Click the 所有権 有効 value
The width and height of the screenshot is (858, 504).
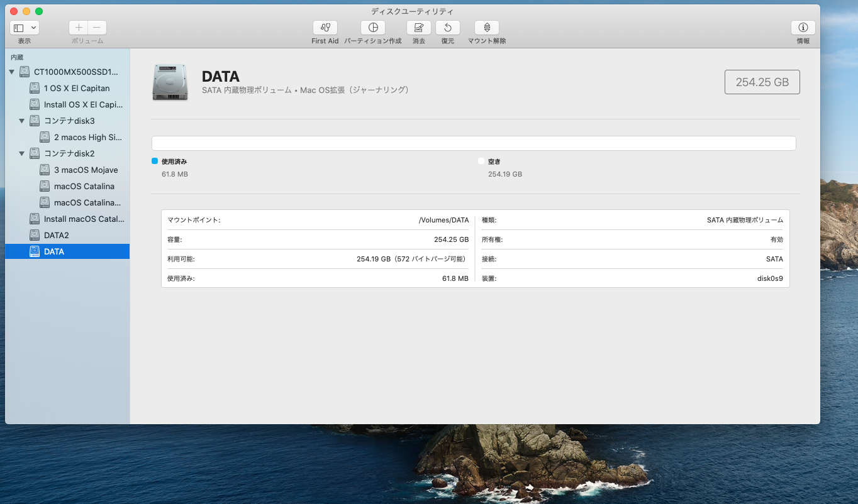click(776, 239)
